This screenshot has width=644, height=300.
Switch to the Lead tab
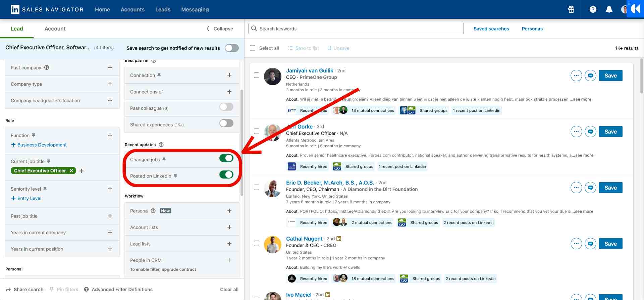17,29
